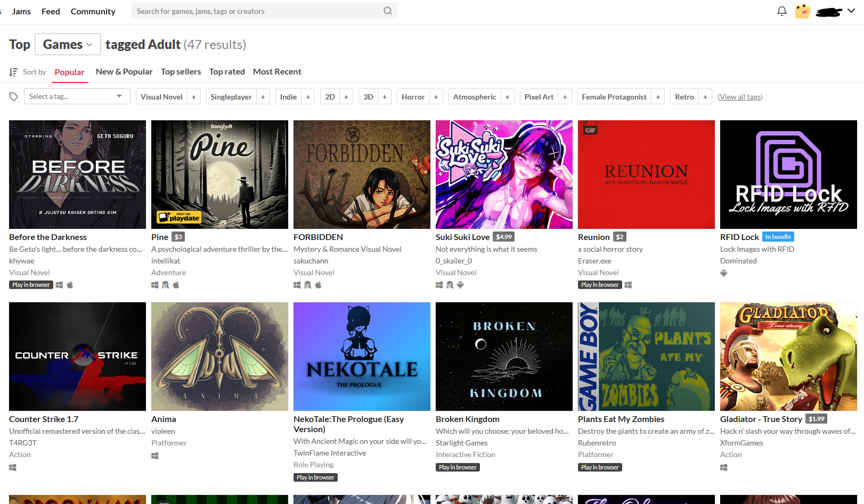Expand the account menu chevron
864x504 pixels.
pos(851,11)
